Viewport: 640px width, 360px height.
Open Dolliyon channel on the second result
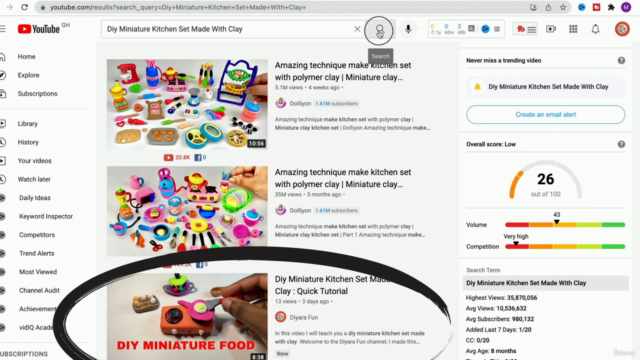pos(300,211)
